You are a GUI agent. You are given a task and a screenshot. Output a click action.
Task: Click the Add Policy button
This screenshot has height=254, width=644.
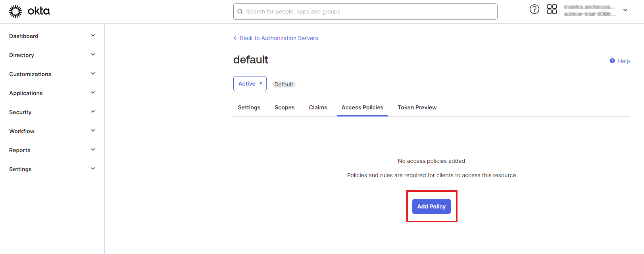[x=431, y=206]
